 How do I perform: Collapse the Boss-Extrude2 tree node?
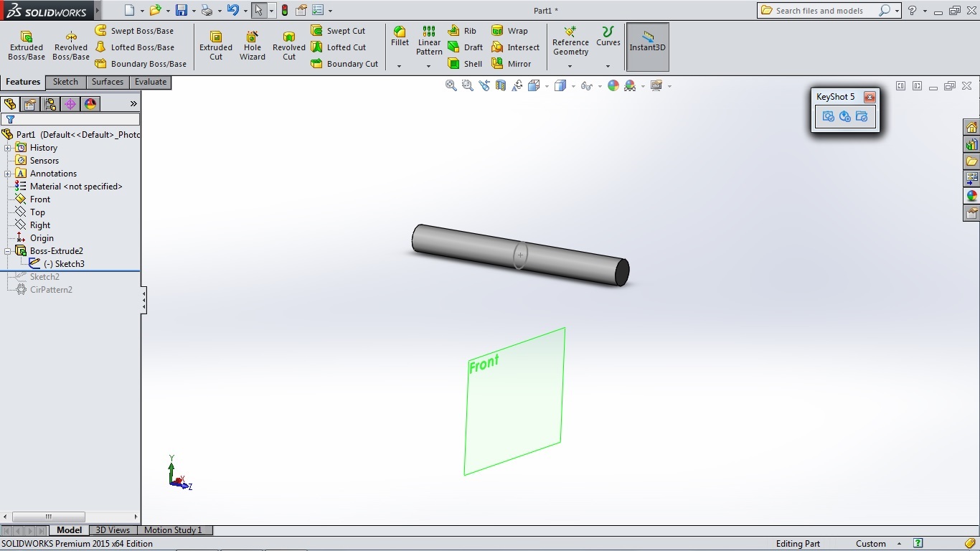pyautogui.click(x=8, y=251)
